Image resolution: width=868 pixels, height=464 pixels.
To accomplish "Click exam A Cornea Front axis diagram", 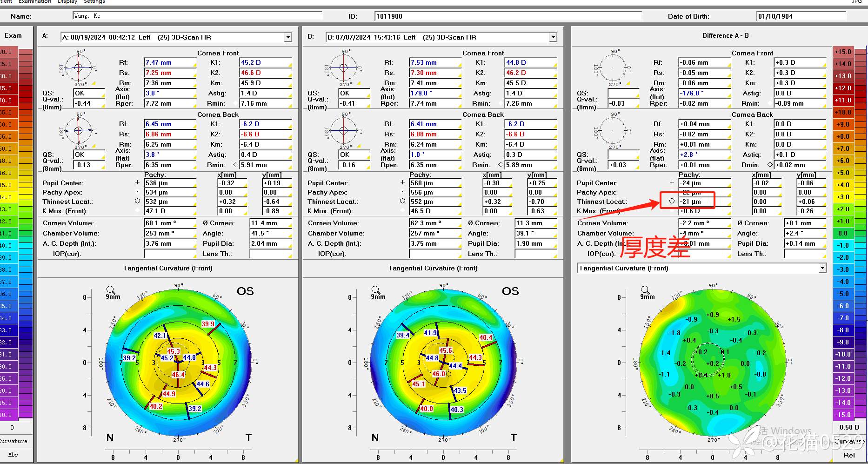I will [79, 68].
